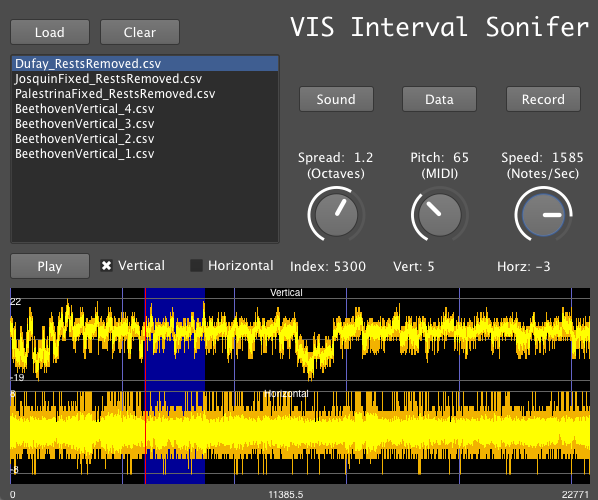The height and width of the screenshot is (500, 598).
Task: Click the Vert: 5 readout
Action: tap(414, 266)
